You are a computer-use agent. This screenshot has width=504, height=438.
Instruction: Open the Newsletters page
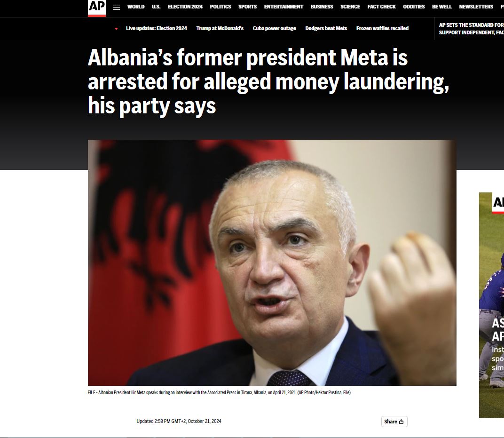pos(476,7)
